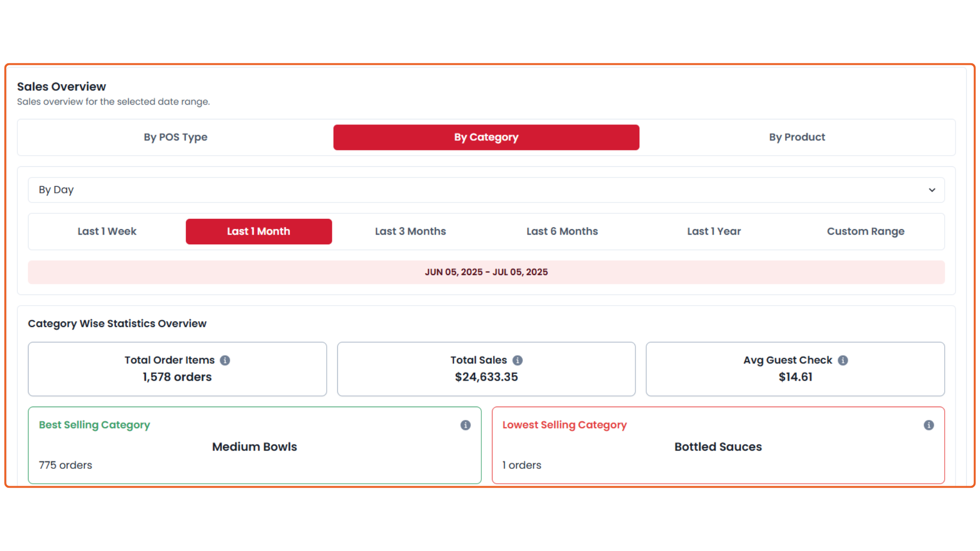The height and width of the screenshot is (551, 980).
Task: Open the By Day grouping selector
Action: 485,190
